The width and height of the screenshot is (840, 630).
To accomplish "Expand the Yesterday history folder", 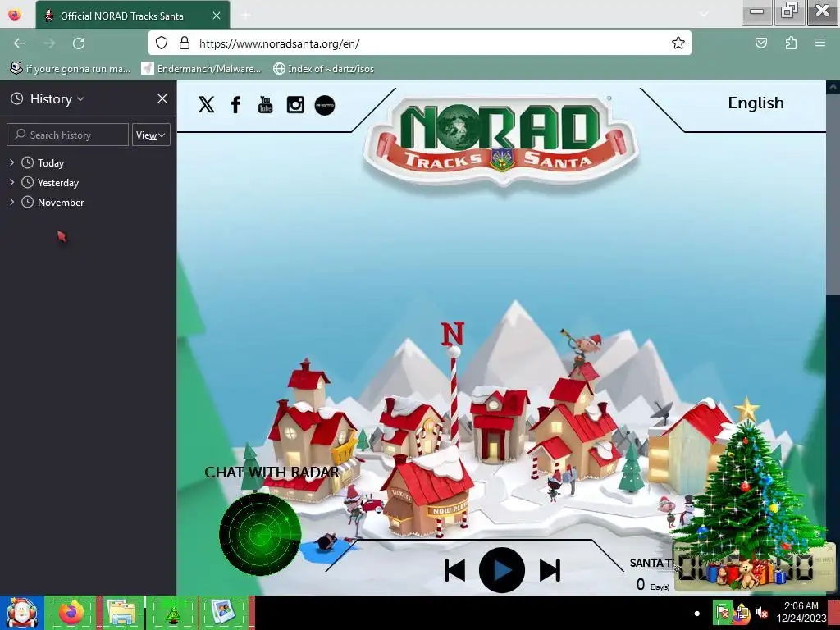I will click(x=11, y=182).
